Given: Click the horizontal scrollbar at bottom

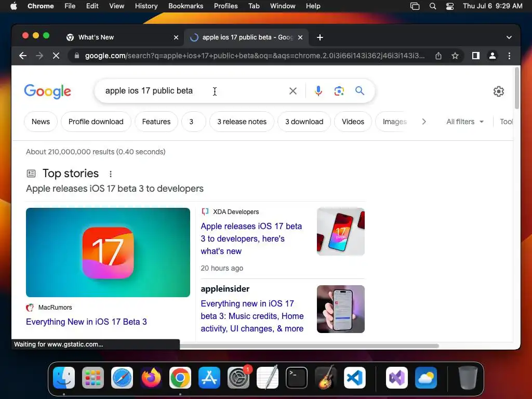Looking at the screenshot, I should pos(309,345).
